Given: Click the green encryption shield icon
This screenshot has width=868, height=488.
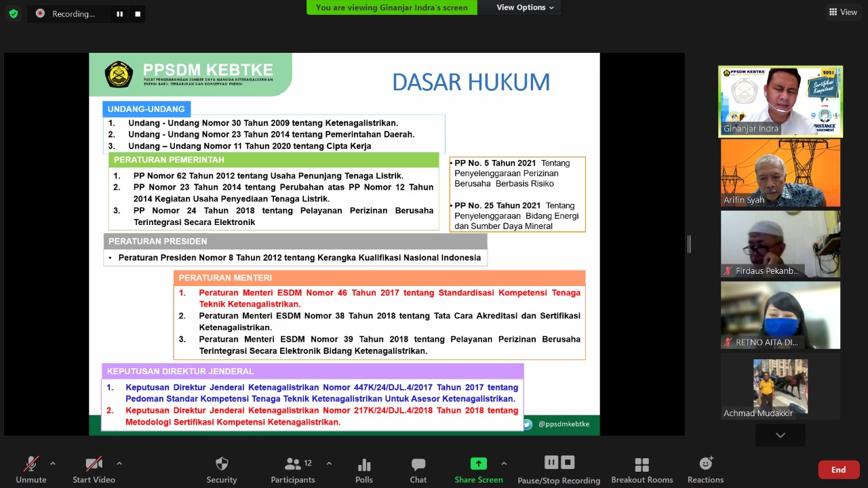Looking at the screenshot, I should coord(14,14).
